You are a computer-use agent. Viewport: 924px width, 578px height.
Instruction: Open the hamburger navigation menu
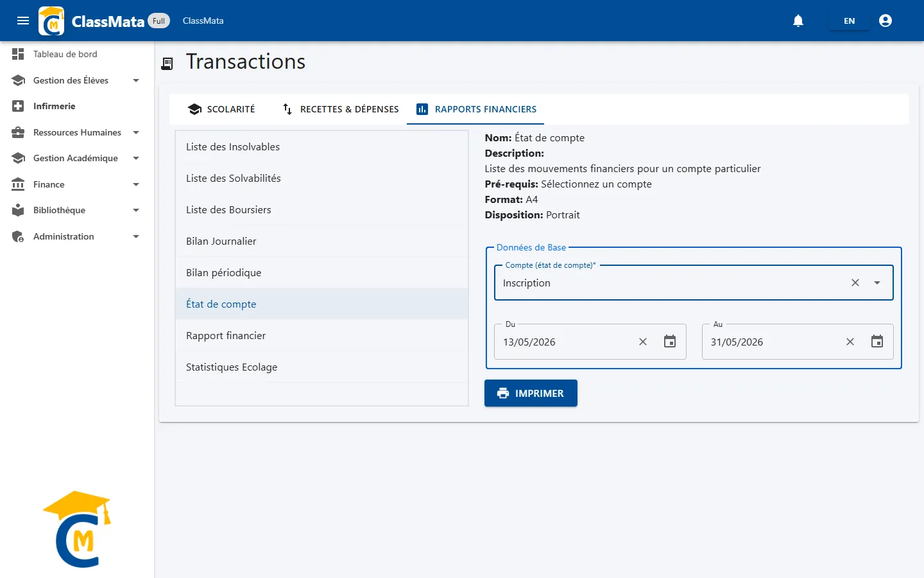23,21
